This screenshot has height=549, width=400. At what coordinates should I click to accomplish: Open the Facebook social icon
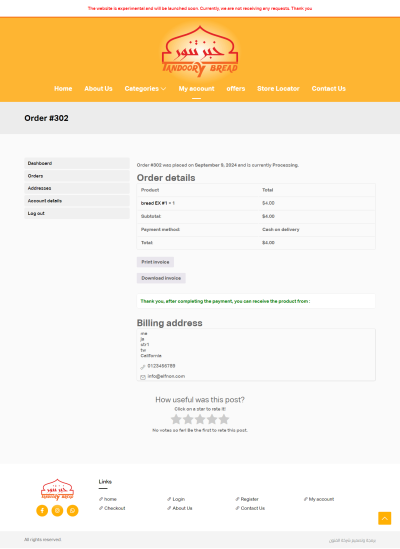42,510
